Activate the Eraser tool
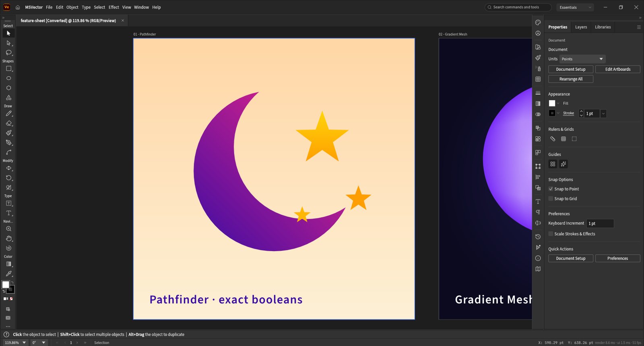This screenshot has width=644, height=346. point(8,124)
